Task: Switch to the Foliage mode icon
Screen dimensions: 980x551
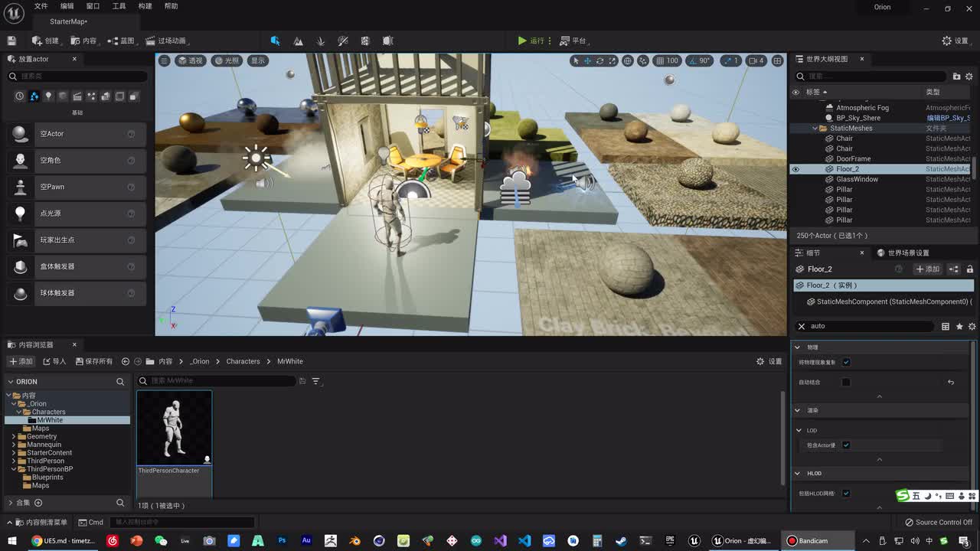Action: [x=320, y=41]
